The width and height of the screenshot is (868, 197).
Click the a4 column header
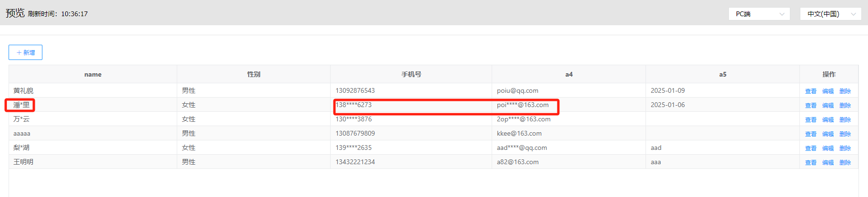(569, 74)
